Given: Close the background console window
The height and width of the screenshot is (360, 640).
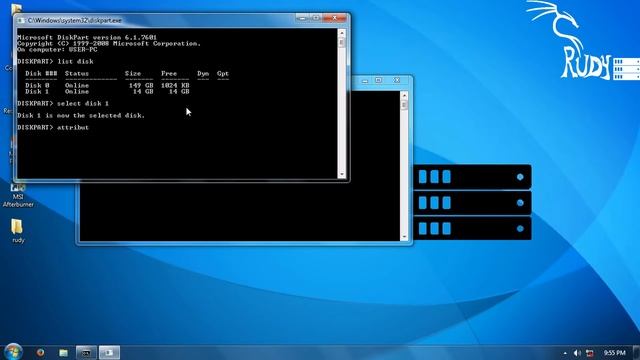Looking at the screenshot, I should point(397,80).
